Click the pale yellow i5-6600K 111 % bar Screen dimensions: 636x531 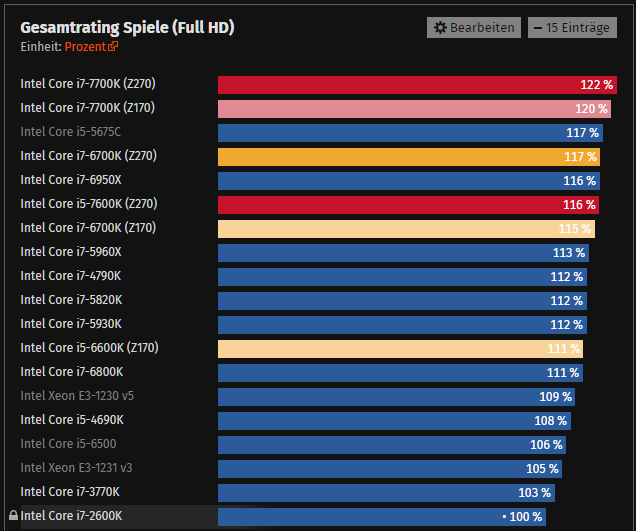tap(400, 348)
